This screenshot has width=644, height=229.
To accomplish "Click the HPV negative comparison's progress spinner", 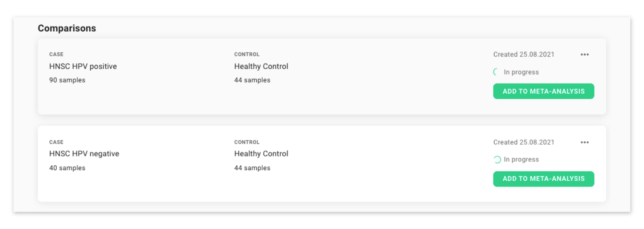I will 497,160.
